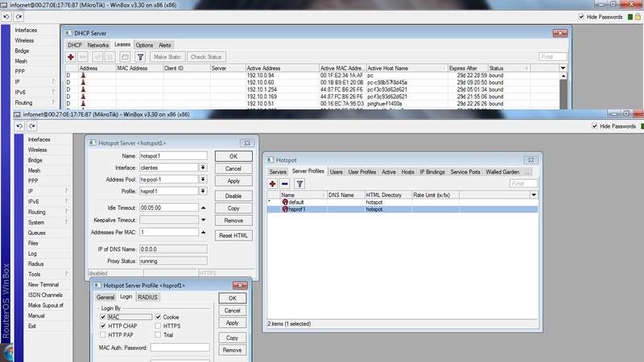Enable the HTTP PAP login checkbox
Image resolution: width=644 pixels, height=362 pixels.
[x=103, y=335]
